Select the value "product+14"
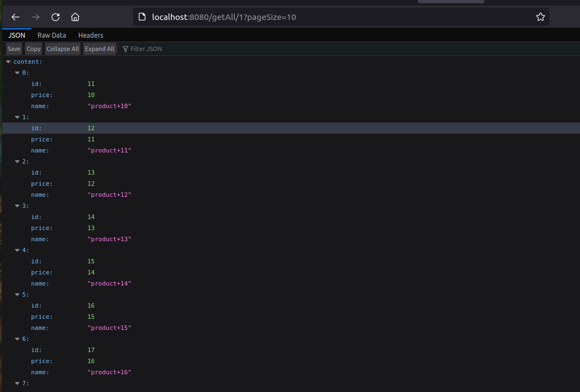This screenshot has height=392, width=580. (x=109, y=283)
